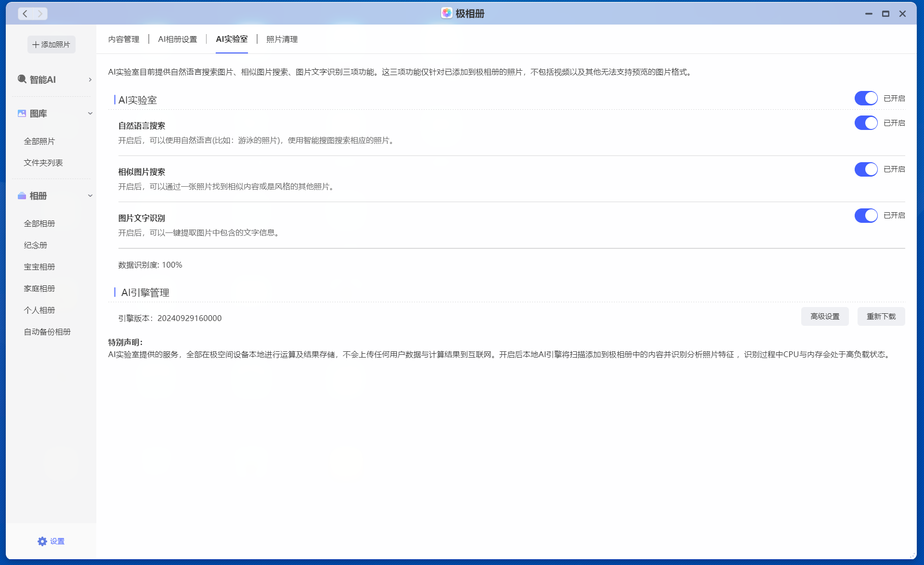Click the back navigation arrow

click(x=25, y=13)
